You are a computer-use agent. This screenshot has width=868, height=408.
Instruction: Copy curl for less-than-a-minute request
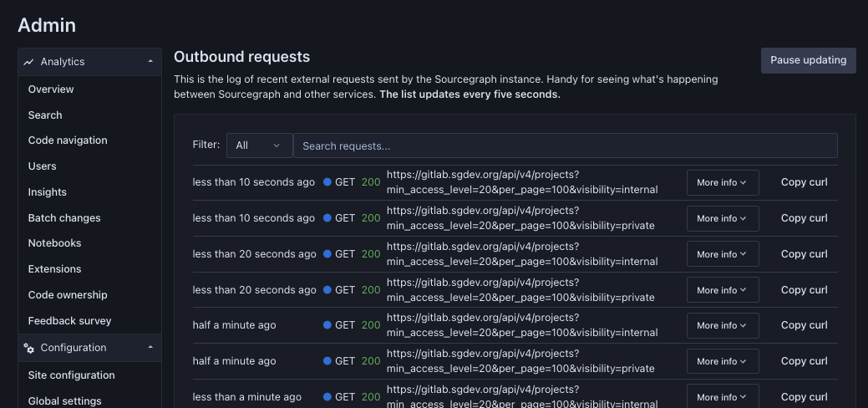click(804, 397)
